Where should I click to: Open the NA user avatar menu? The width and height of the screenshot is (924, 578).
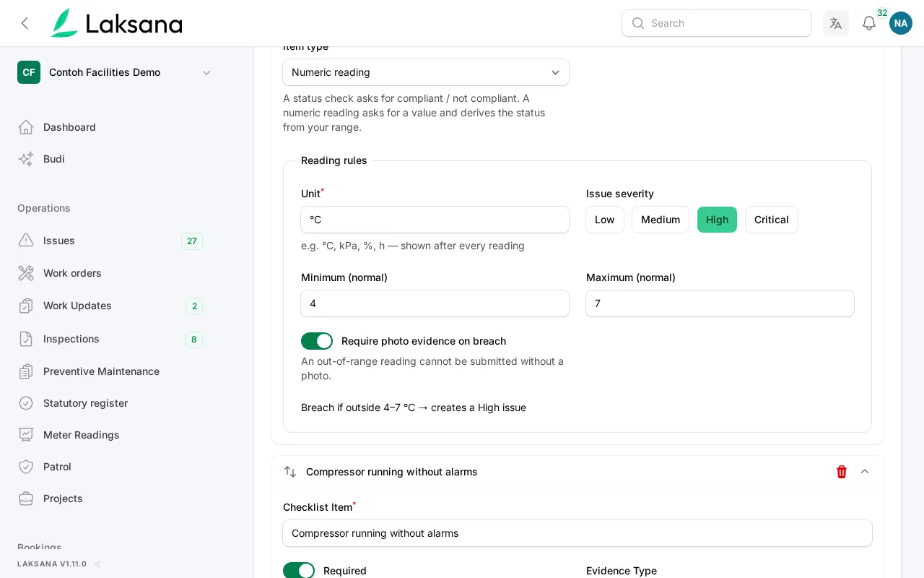901,23
